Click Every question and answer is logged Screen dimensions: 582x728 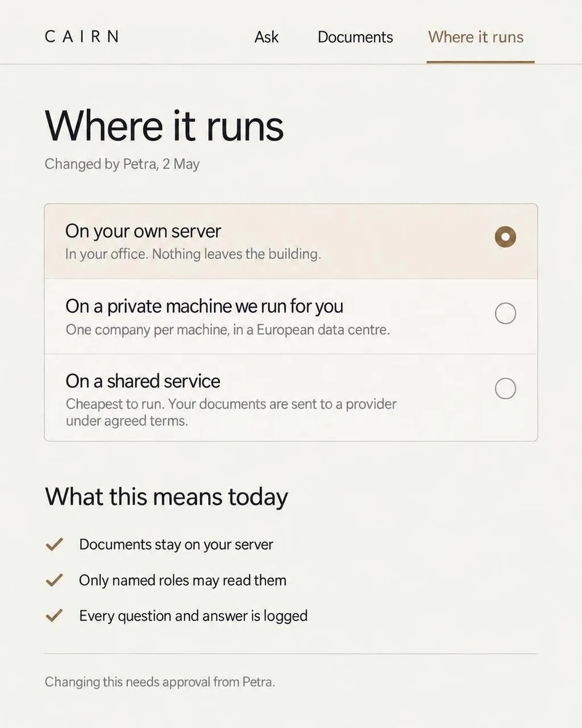click(193, 615)
